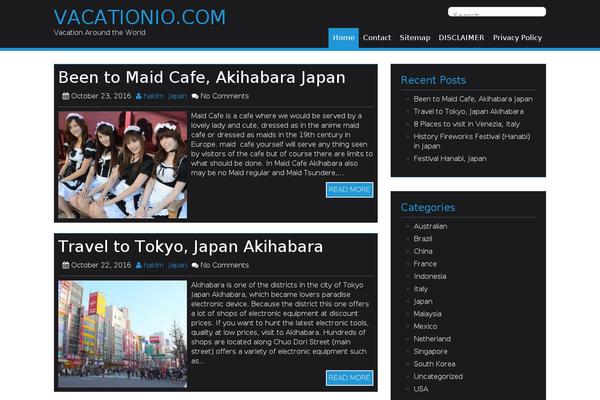
Task: Click the author user icon in Maid Cafe post
Action: tap(139, 96)
